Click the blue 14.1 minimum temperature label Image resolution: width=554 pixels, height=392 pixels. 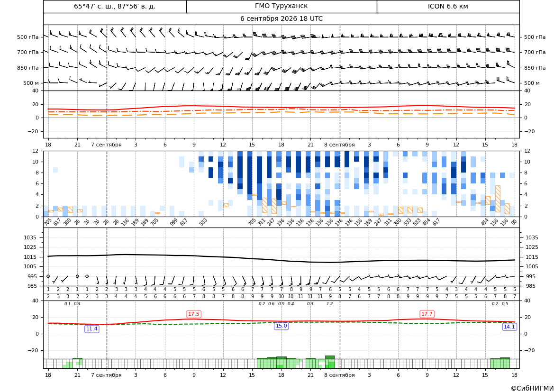pyautogui.click(x=509, y=327)
